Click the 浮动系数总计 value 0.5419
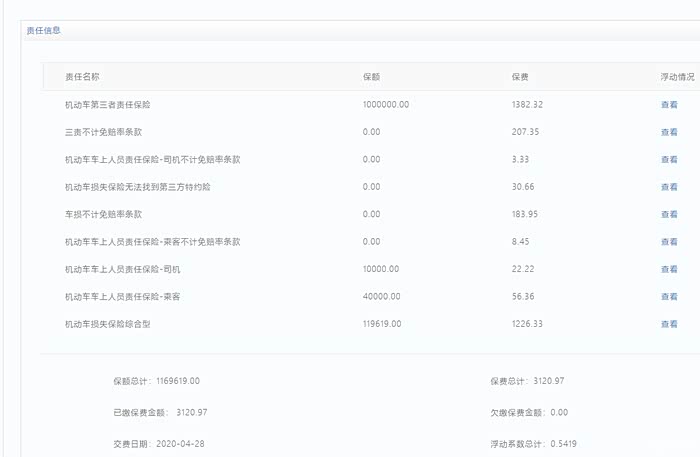 pos(566,443)
